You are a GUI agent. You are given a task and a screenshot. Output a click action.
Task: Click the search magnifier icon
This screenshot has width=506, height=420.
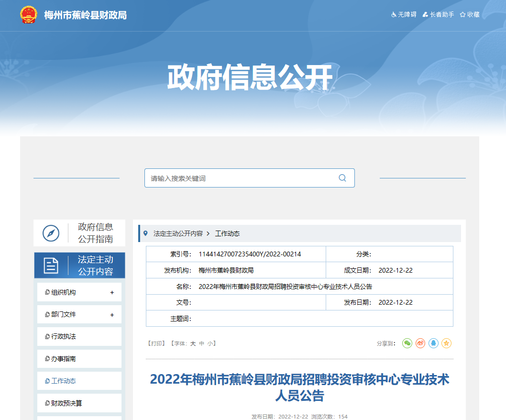tap(342, 178)
